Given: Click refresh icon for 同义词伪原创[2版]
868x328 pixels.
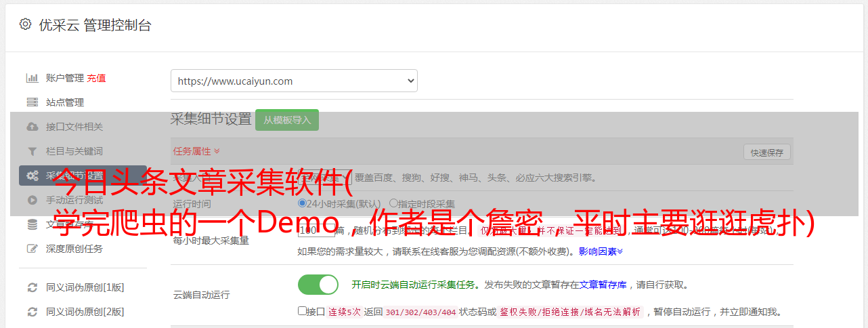Looking at the screenshot, I should click(32, 312).
